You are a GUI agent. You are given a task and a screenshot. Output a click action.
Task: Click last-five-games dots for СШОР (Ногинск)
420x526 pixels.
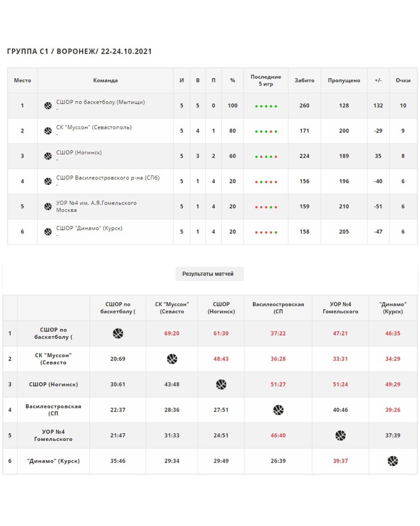(x=266, y=157)
